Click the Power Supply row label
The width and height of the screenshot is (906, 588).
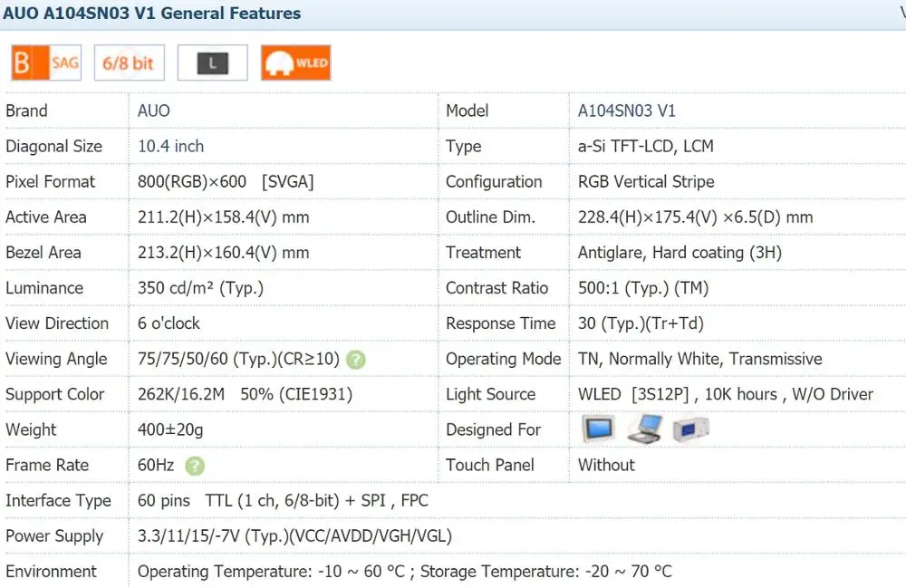[54, 536]
